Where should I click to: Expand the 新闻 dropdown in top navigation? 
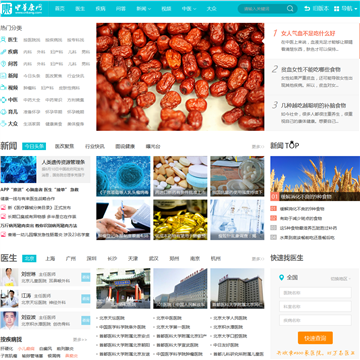[143, 9]
